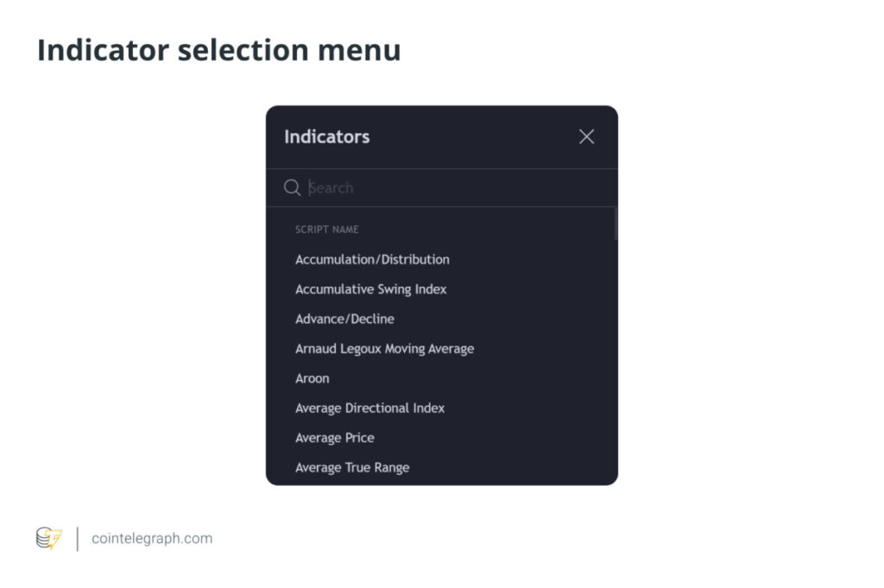Select the Aroon indicator
The height and width of the screenshot is (588, 884).
pos(313,378)
